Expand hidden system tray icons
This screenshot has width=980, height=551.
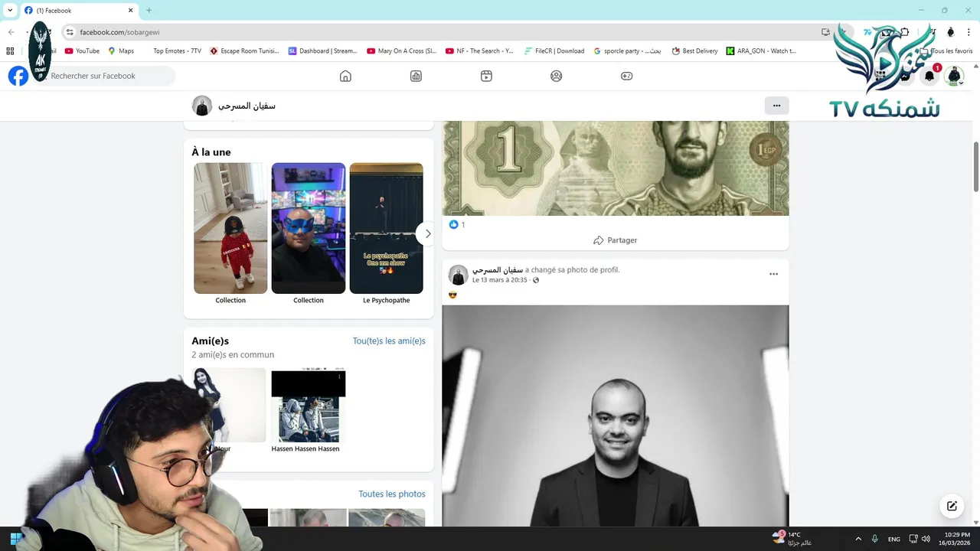tap(858, 539)
